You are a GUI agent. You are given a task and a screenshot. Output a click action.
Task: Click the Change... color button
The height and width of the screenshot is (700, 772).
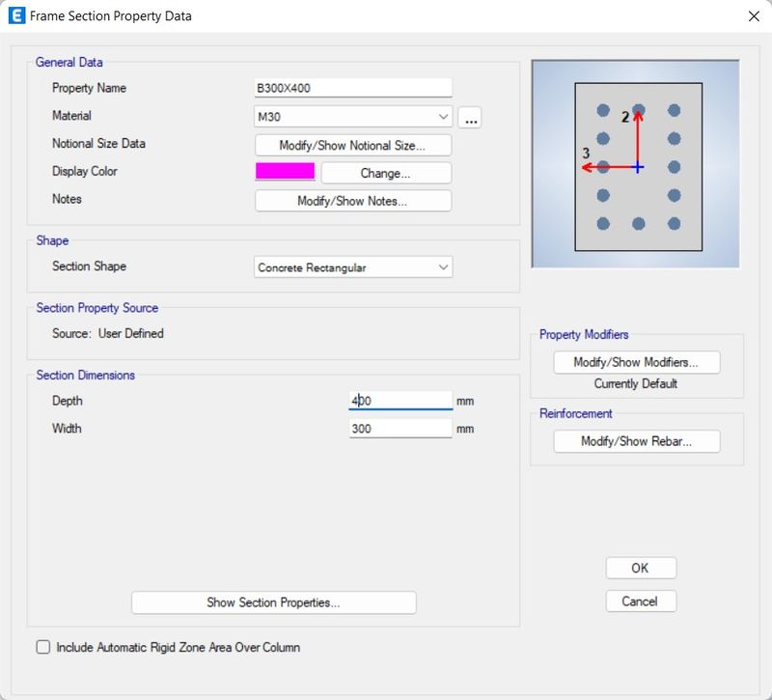point(386,173)
